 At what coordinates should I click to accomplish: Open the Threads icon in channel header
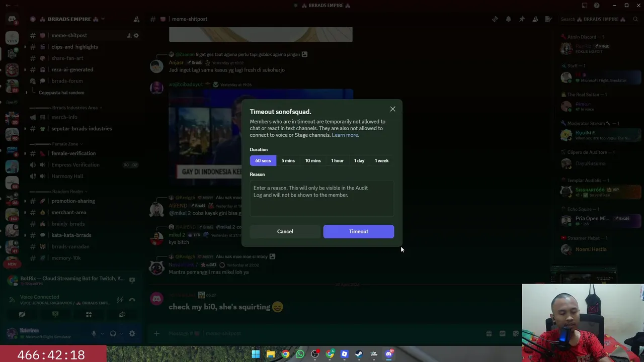point(495,19)
